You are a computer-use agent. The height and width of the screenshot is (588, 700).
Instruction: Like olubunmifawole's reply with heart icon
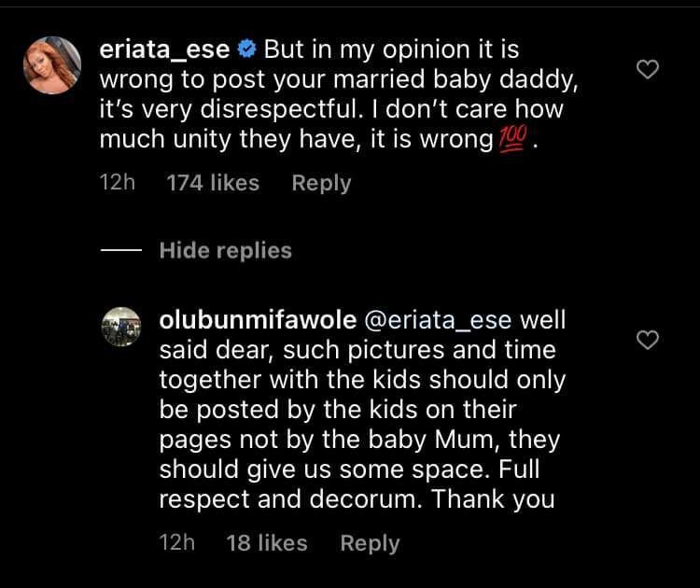click(x=647, y=341)
